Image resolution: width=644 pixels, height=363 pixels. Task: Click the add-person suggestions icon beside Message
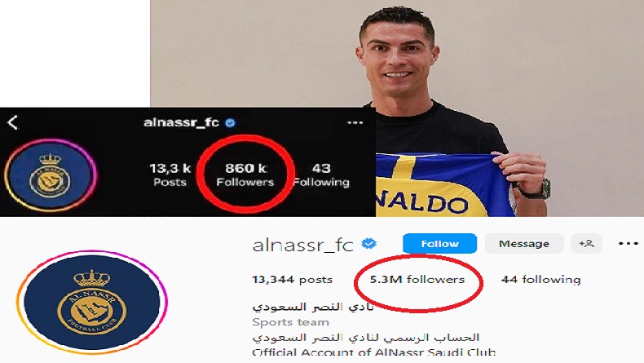click(x=586, y=244)
